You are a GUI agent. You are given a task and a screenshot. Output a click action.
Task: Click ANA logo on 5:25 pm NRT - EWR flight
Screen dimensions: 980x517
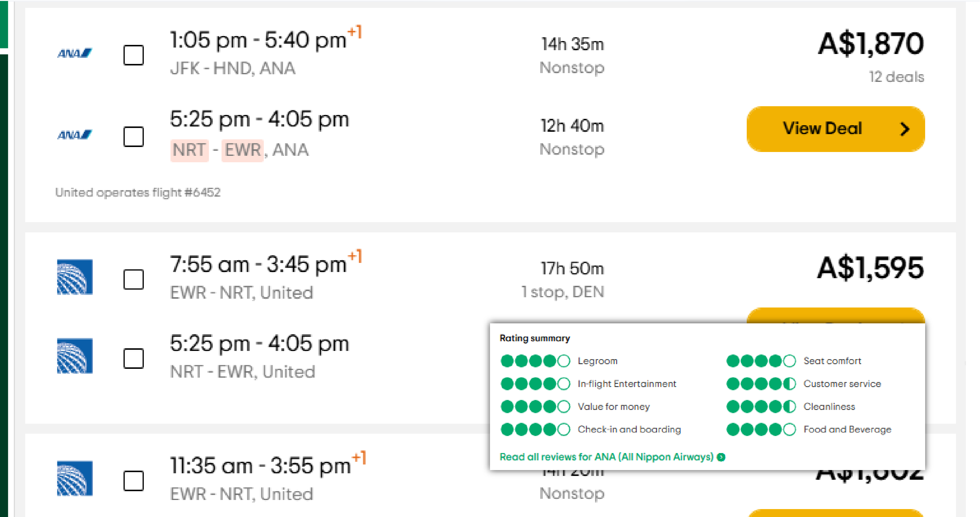click(75, 135)
